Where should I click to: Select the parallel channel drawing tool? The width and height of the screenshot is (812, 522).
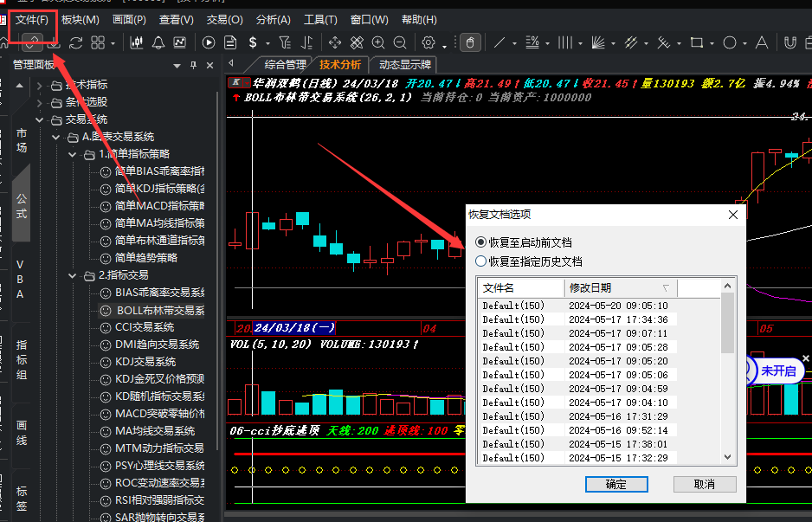(x=631, y=42)
